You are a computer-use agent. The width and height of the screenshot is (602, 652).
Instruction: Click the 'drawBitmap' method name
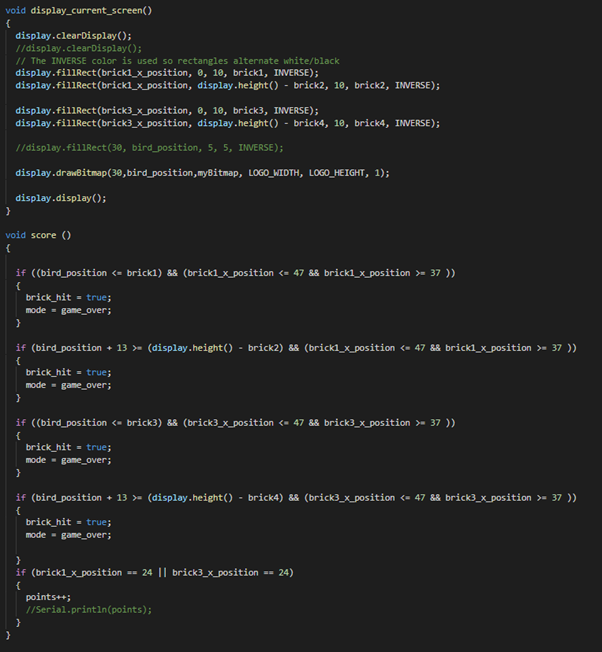coord(81,173)
